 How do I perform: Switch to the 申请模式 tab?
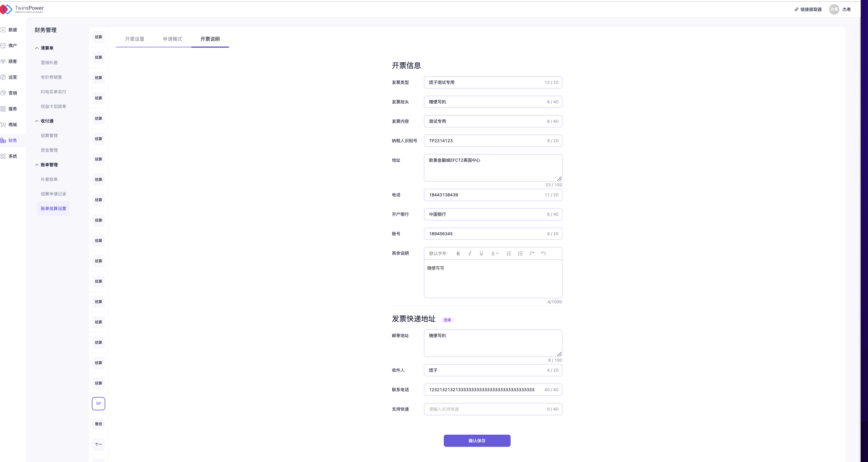[x=172, y=39]
